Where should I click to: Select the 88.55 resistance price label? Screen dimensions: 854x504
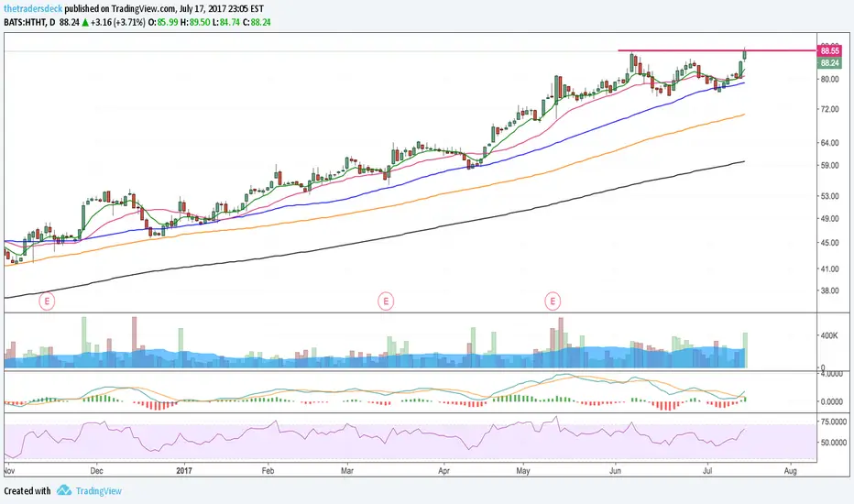pos(829,50)
